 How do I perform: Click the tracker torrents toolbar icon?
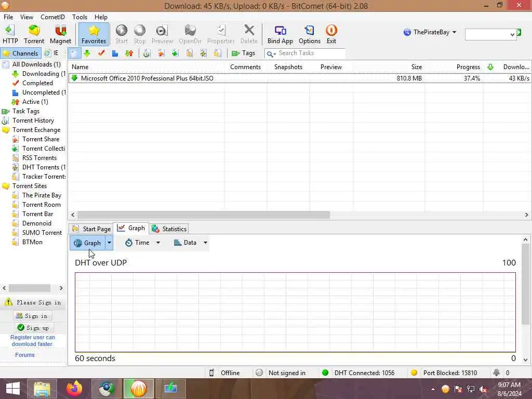(218, 54)
